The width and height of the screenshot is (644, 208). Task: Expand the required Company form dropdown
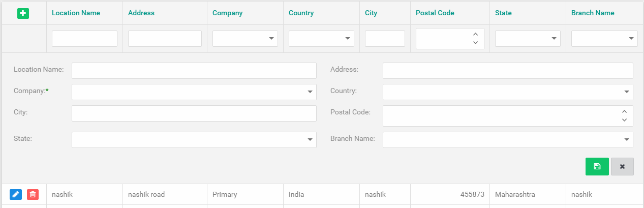point(194,92)
